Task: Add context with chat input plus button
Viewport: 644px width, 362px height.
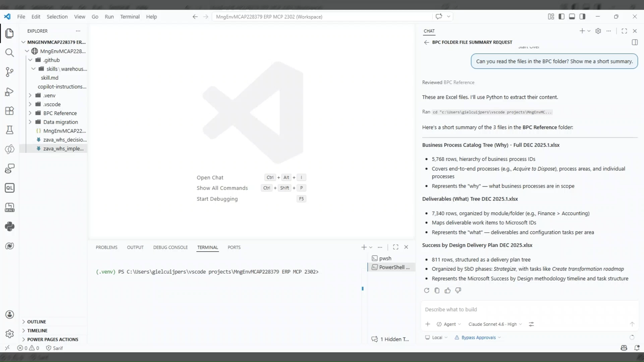Action: coord(428,324)
